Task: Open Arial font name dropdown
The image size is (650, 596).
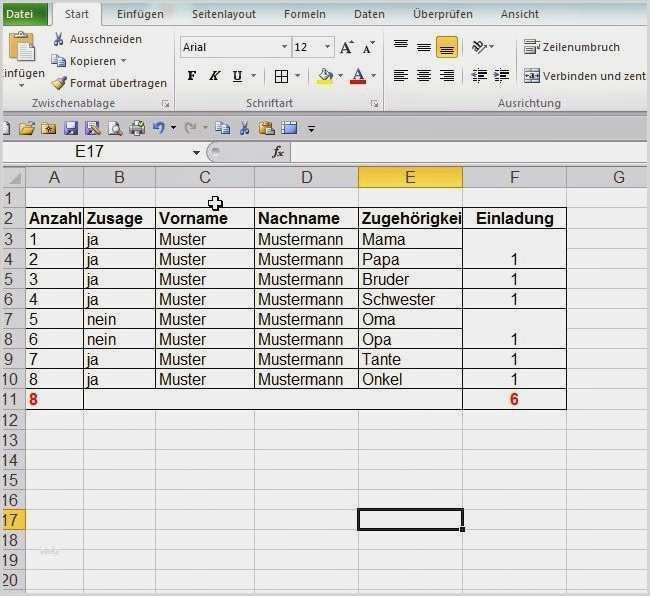Action: 284,47
